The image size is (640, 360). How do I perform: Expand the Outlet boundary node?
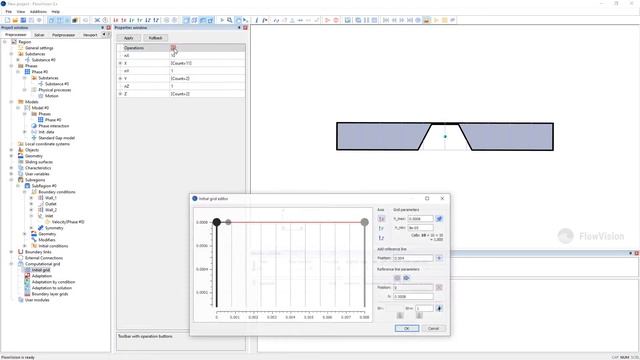point(31,204)
